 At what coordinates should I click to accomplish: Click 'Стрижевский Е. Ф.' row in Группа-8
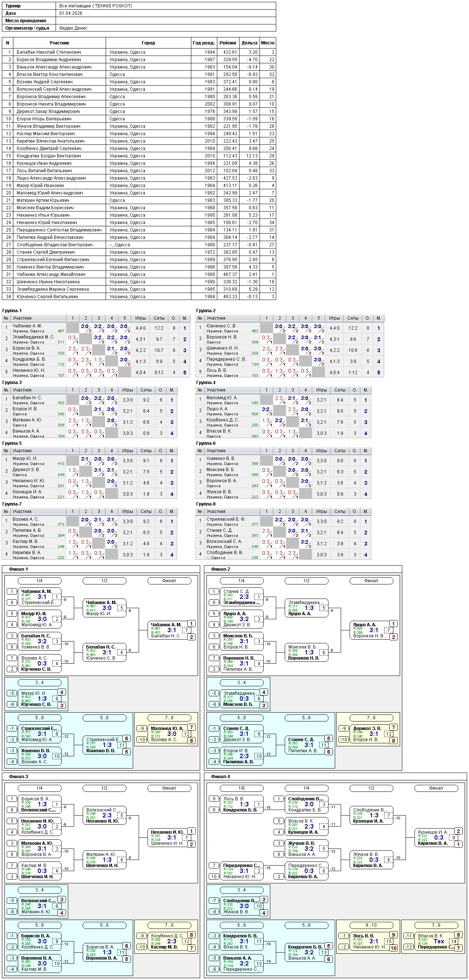click(x=283, y=521)
